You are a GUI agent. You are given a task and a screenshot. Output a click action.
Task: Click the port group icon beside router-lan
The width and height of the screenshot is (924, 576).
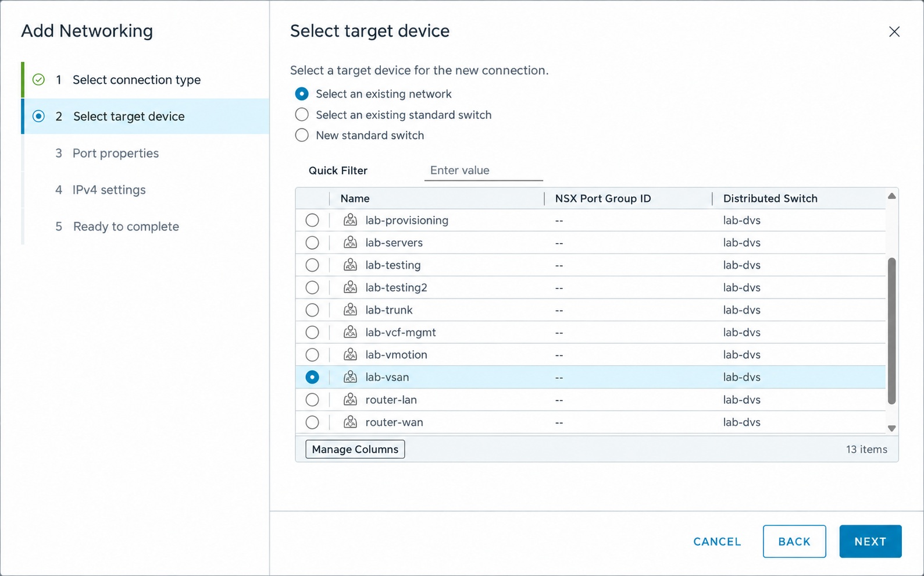pyautogui.click(x=350, y=400)
